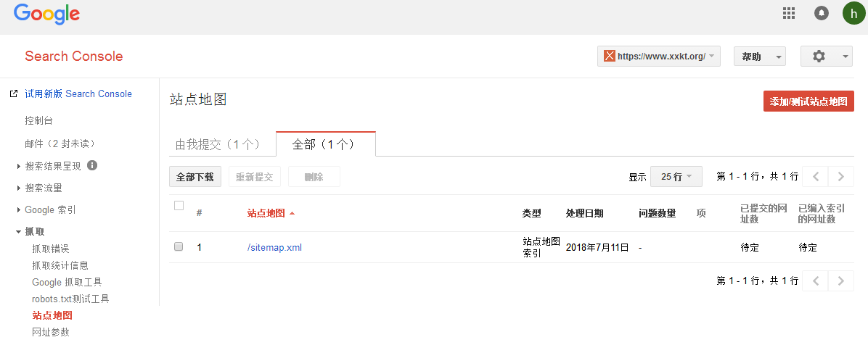Open the Google apps grid icon
868x345 pixels.
click(x=788, y=13)
